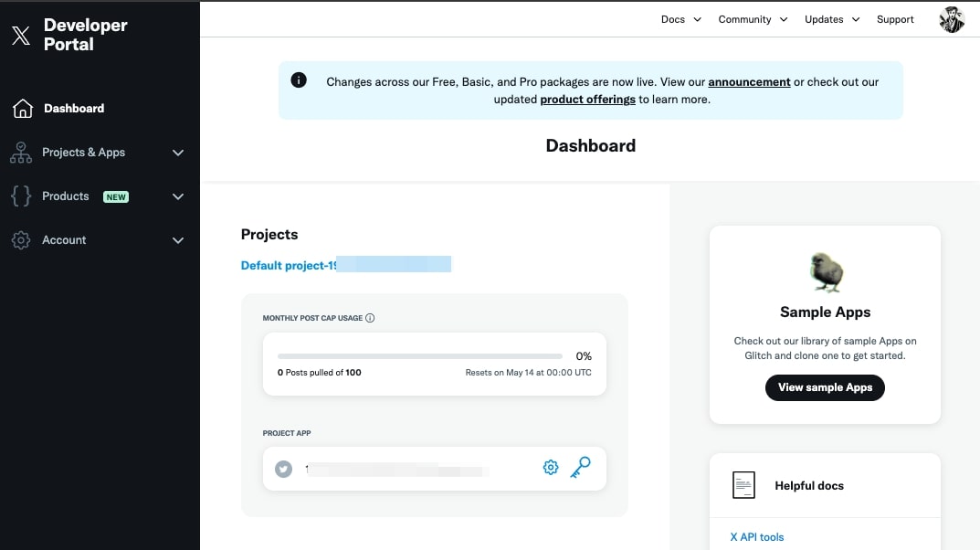Screen dimensions: 980x550
Task: Click '0 Posts pulled of 100' text
Action: (320, 373)
